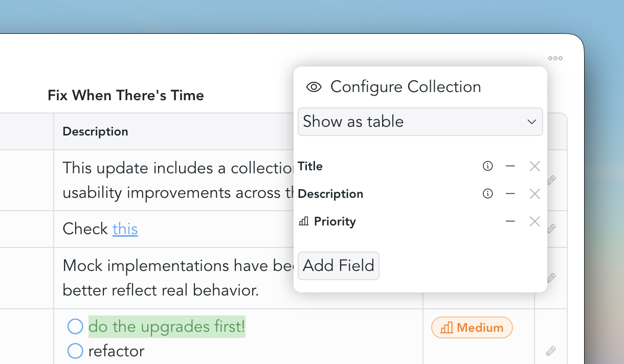The image size is (624, 364).
Task: Click the info icon next to Description
Action: click(488, 194)
